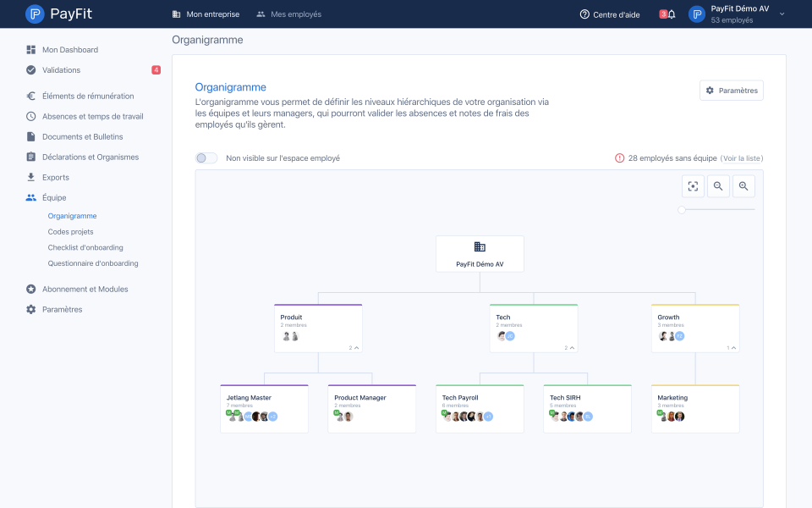Viewport: 812px width, 508px height.
Task: Open Absences et temps de travail
Action: pos(93,117)
